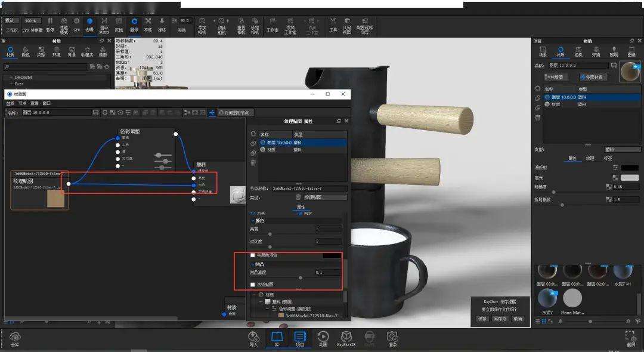The width and height of the screenshot is (644, 352).
Task: Open the node Type (类型) dropdown showing 纹理贴图
Action: click(324, 197)
